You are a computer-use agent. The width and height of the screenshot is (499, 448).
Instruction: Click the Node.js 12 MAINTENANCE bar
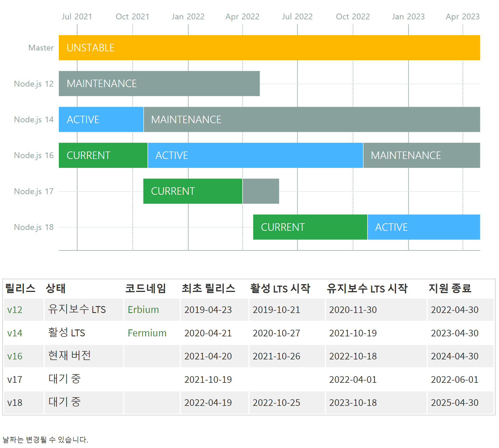[x=159, y=84]
